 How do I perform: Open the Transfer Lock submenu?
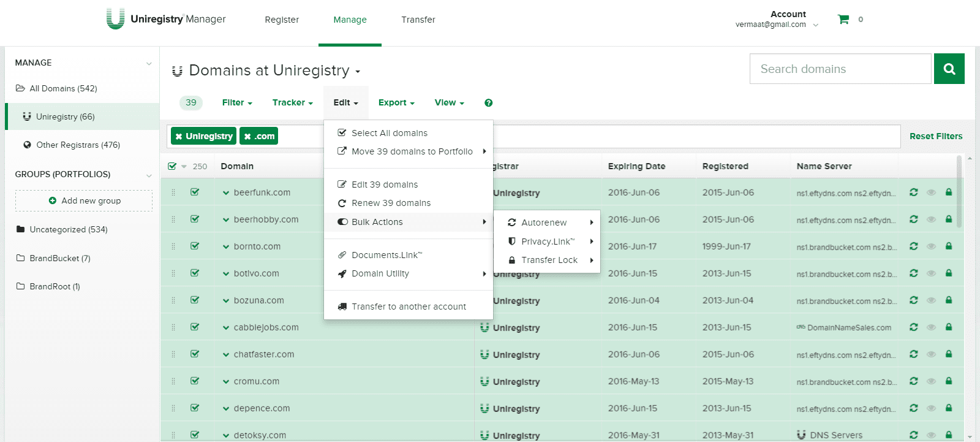click(547, 260)
